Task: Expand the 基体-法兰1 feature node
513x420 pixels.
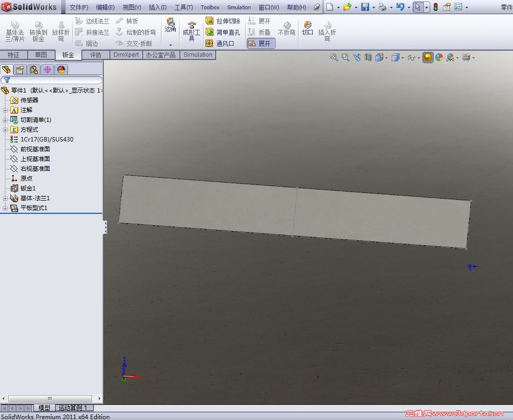Action: pyautogui.click(x=5, y=198)
